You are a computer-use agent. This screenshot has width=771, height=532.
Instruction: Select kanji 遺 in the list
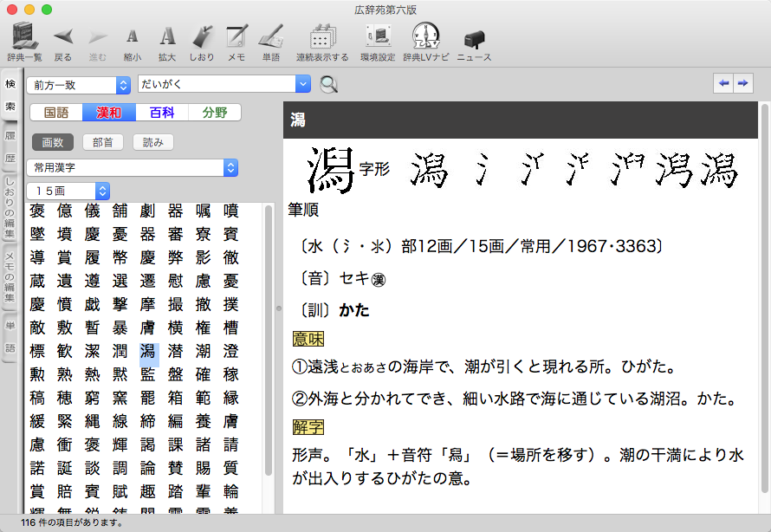65,281
